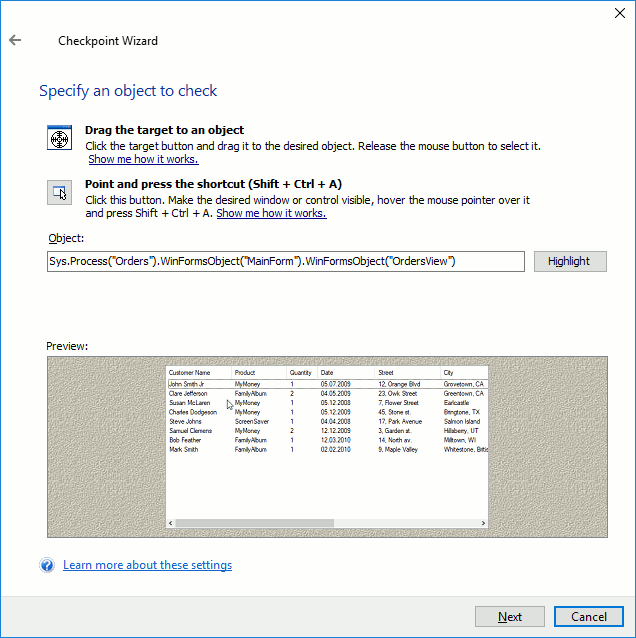Click the Highlight button

[x=570, y=261]
